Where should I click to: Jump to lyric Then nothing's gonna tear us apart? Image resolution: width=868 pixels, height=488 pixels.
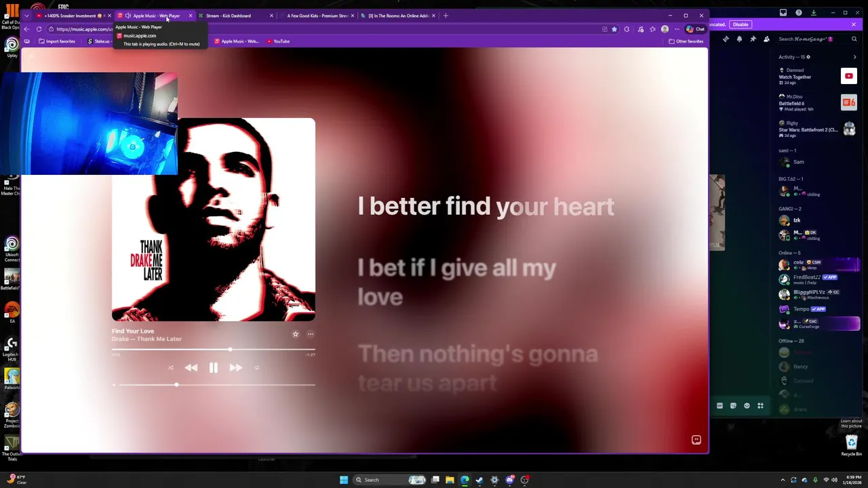click(478, 368)
